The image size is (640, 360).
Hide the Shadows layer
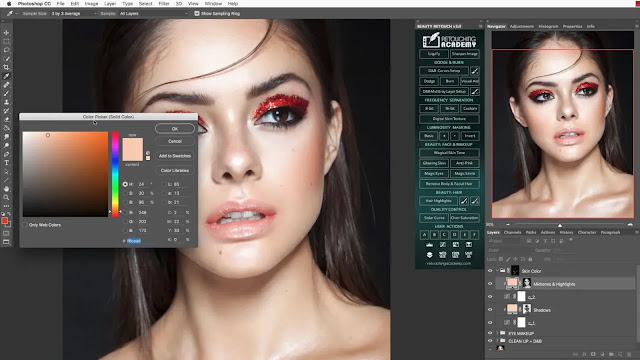pos(490,310)
